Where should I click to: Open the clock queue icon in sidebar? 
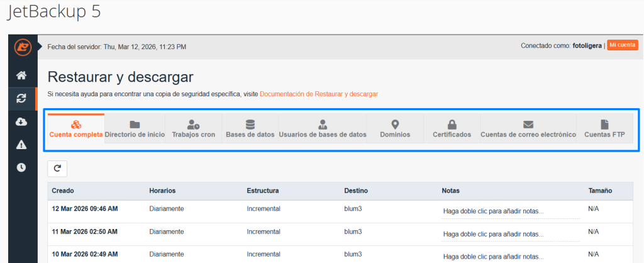[22, 167]
